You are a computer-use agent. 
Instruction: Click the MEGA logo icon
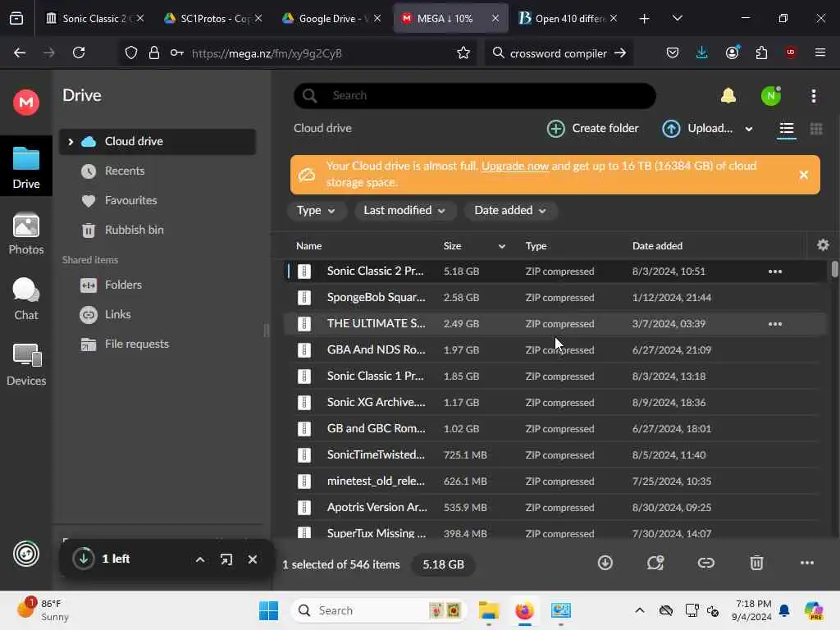click(25, 102)
